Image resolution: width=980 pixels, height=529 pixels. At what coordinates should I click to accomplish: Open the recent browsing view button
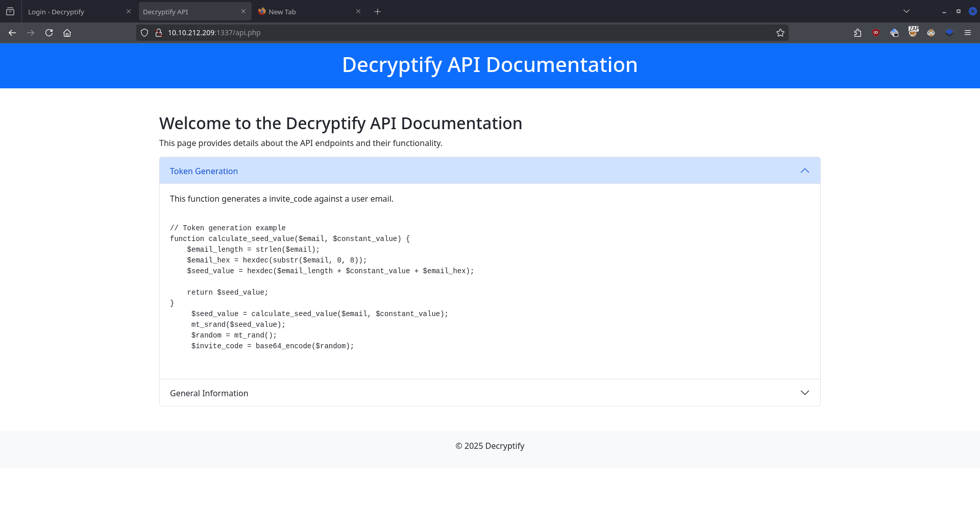point(10,11)
